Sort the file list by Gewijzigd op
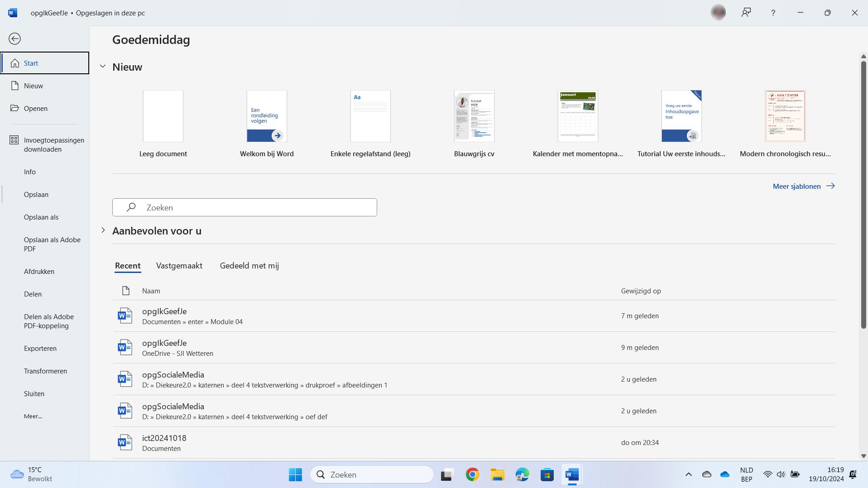This screenshot has height=488, width=868. [x=641, y=291]
